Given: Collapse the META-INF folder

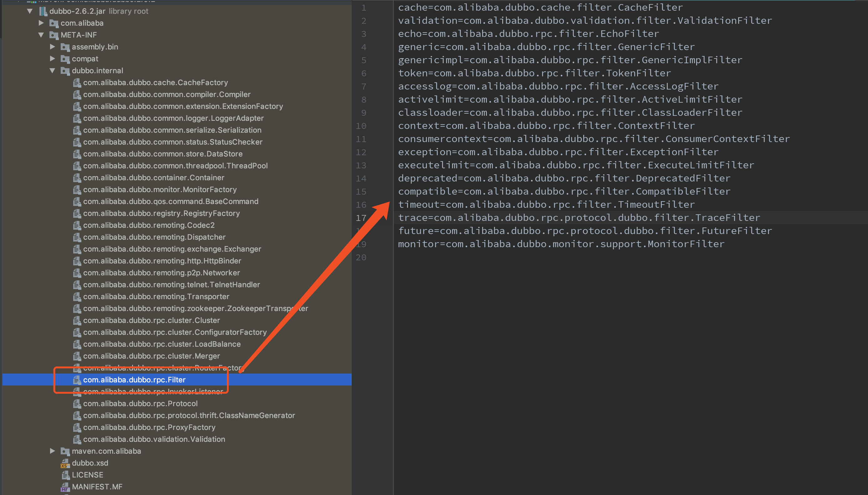Looking at the screenshot, I should point(41,35).
